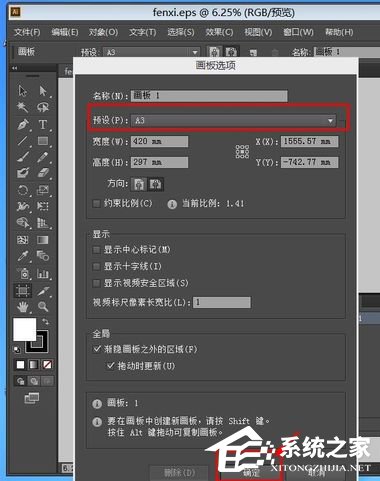Choose the Lasso tool
The image size is (380, 481).
click(43, 107)
